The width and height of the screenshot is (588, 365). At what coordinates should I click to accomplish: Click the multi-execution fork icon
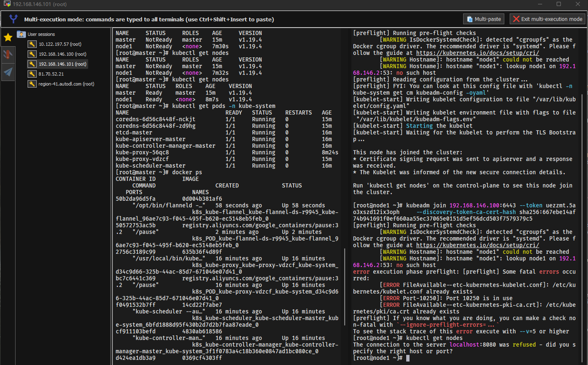[13, 19]
